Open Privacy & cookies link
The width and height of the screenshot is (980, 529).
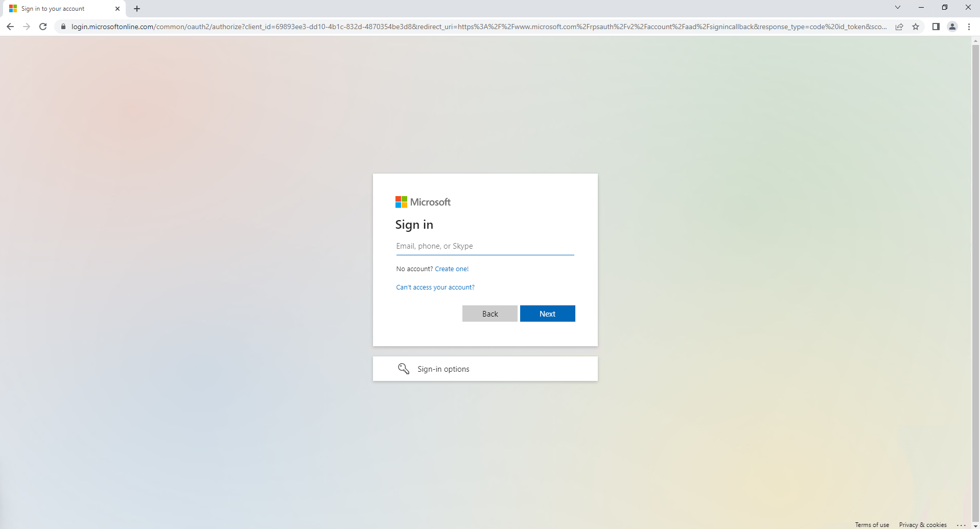coord(923,525)
